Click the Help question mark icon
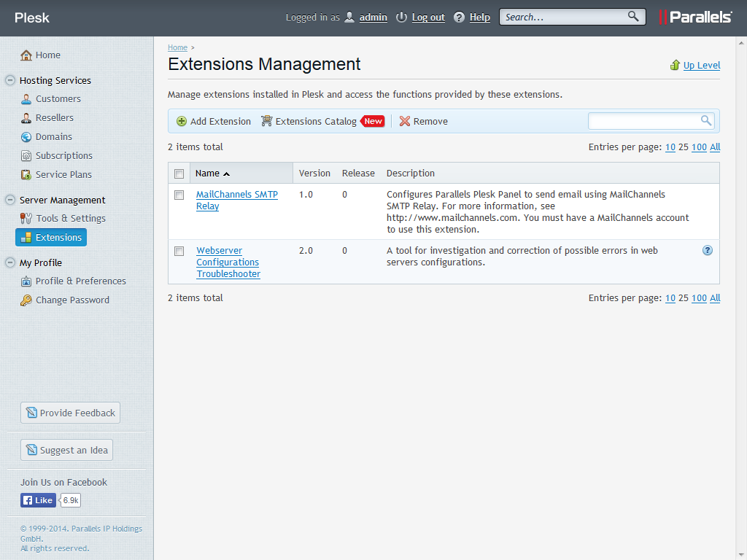Screen dimensions: 747x560 pos(459,17)
